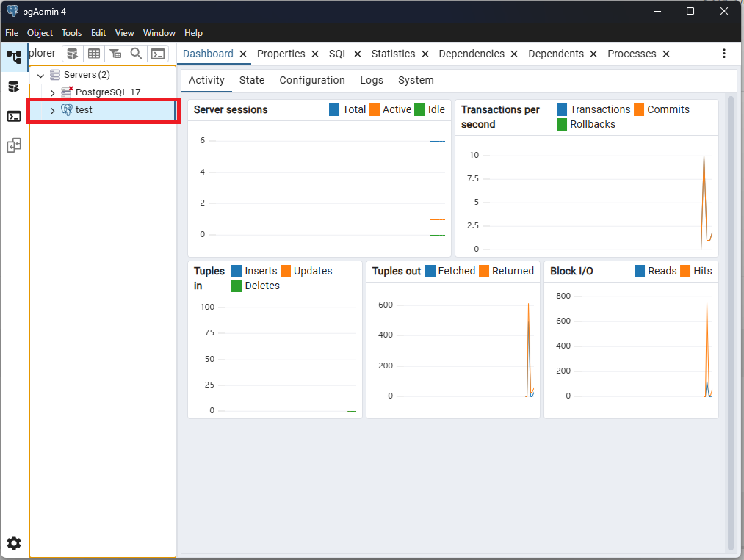Switch to the Dashboard tab
The width and height of the screenshot is (744, 560).
208,54
